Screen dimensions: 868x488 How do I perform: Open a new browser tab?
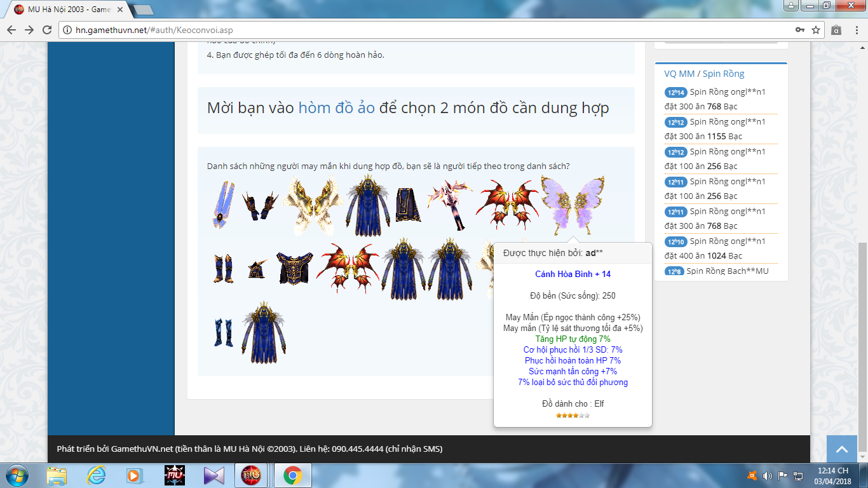tap(144, 10)
